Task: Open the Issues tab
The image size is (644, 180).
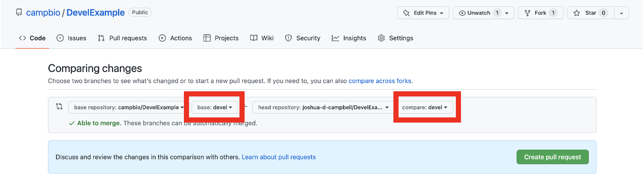Action: click(x=71, y=38)
